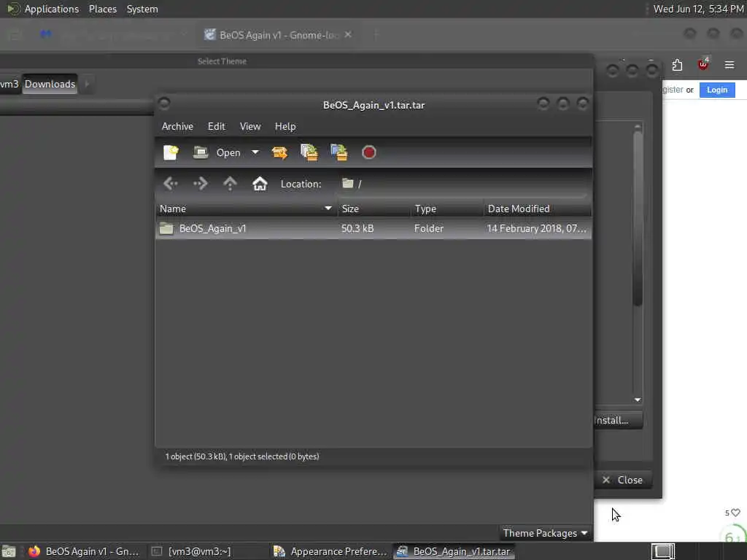Viewport: 747px width, 560px height.
Task: Close the BeOS Again v1 browser tab
Action: tap(348, 34)
